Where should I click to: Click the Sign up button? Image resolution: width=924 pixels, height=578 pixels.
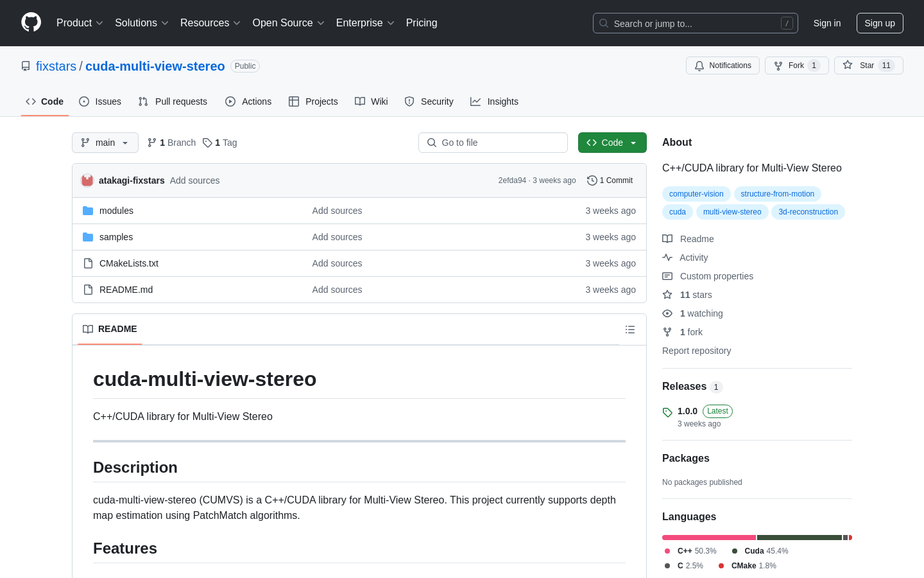click(x=880, y=23)
